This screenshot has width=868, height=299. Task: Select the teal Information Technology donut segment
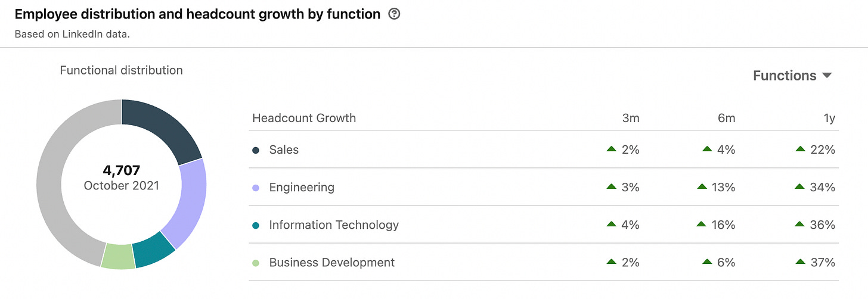tap(153, 250)
